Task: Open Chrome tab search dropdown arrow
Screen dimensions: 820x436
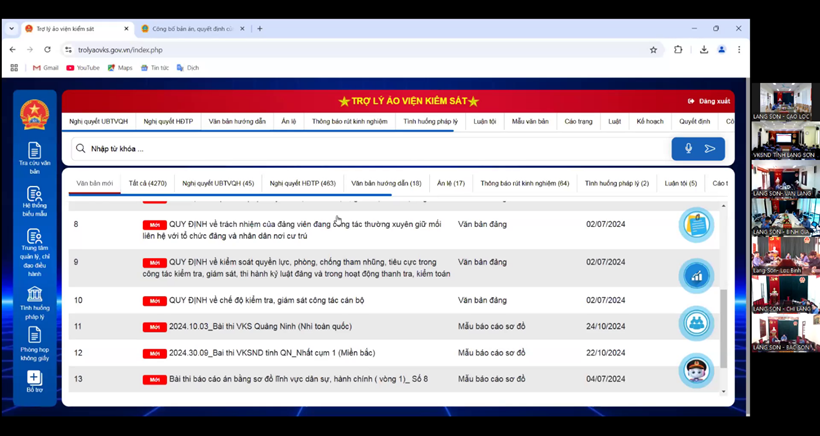Action: [x=13, y=29]
